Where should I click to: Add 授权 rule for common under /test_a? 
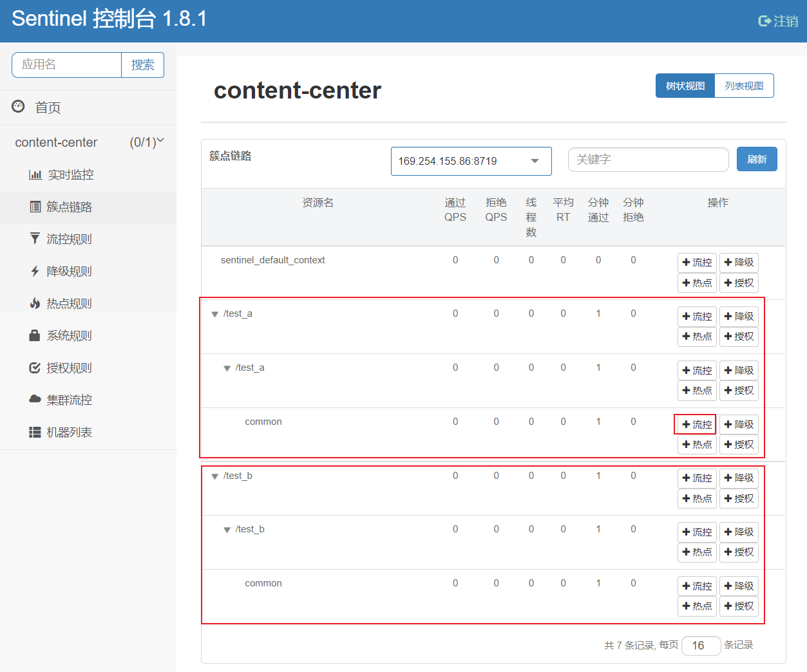(x=739, y=444)
